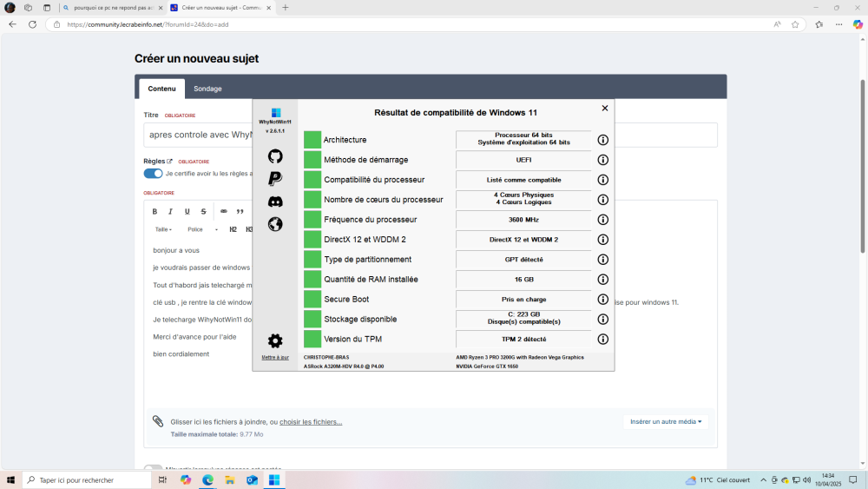
Task: Toggle the rules certification switch
Action: point(153,174)
